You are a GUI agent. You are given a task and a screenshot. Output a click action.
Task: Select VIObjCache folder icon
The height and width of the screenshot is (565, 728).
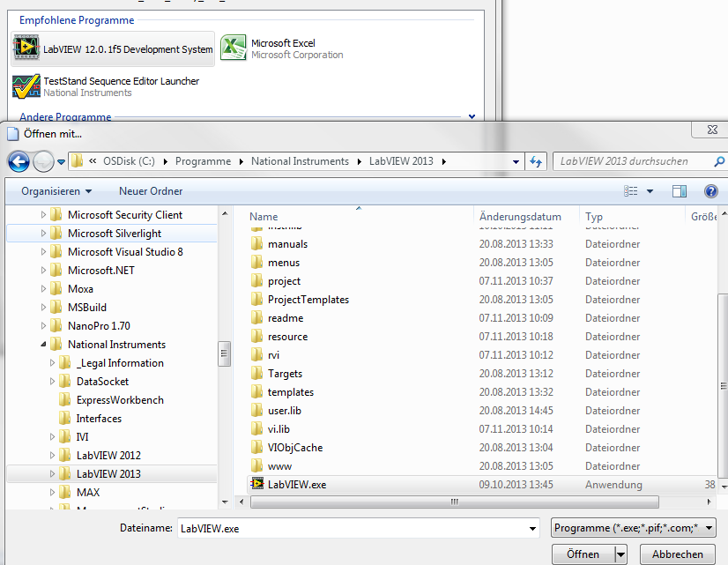pyautogui.click(x=256, y=448)
